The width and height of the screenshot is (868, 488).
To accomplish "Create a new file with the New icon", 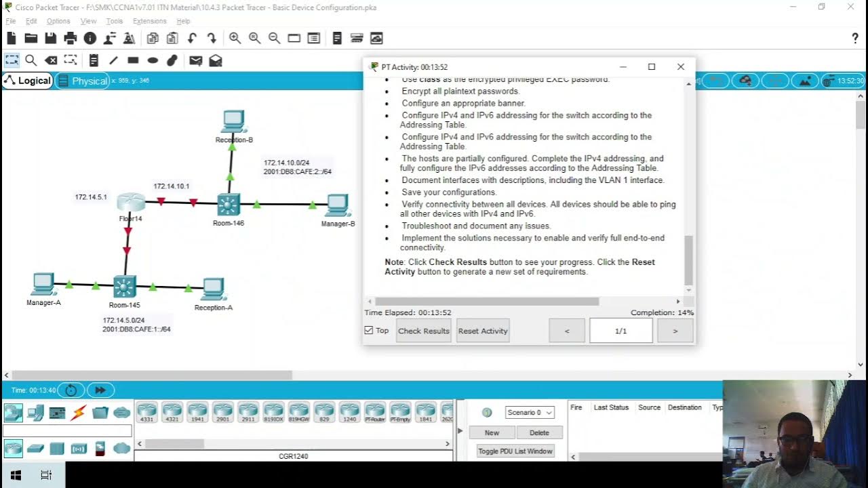I will point(12,39).
